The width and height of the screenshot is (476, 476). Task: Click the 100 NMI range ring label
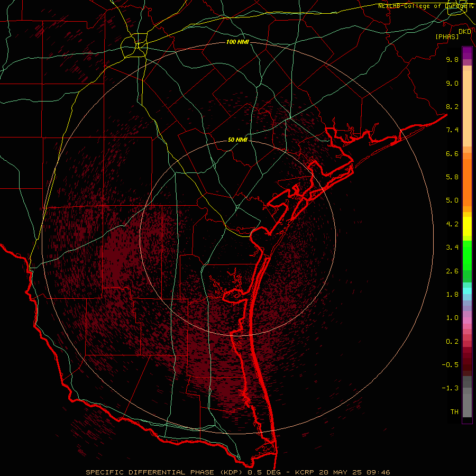pyautogui.click(x=237, y=42)
